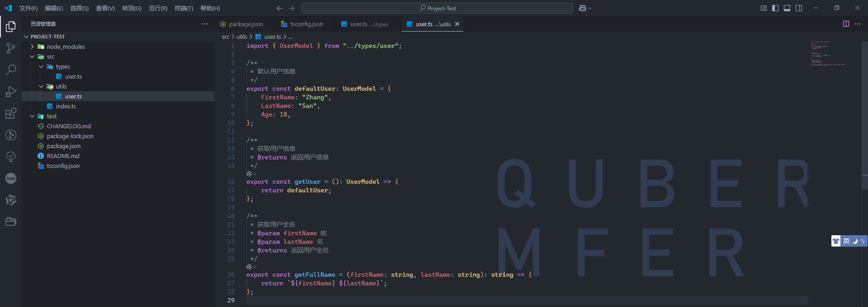Switch to user.ts ...\types tab
Screen dimensions: 868x307
369,24
